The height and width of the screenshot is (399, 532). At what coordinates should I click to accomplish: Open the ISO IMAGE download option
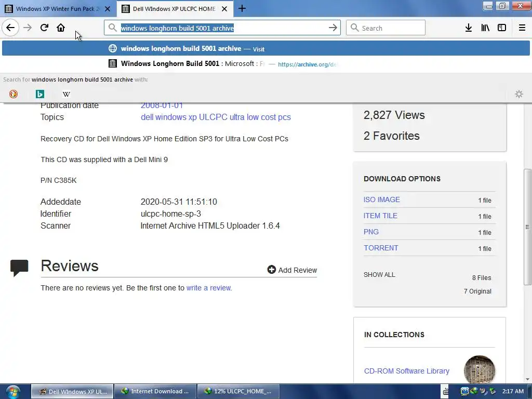[382, 199]
